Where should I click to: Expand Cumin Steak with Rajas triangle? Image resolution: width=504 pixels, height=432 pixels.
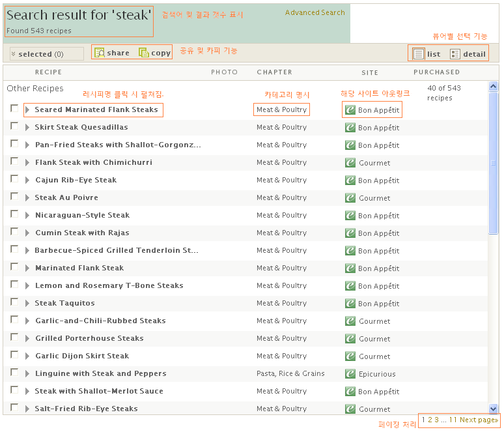coord(27,233)
